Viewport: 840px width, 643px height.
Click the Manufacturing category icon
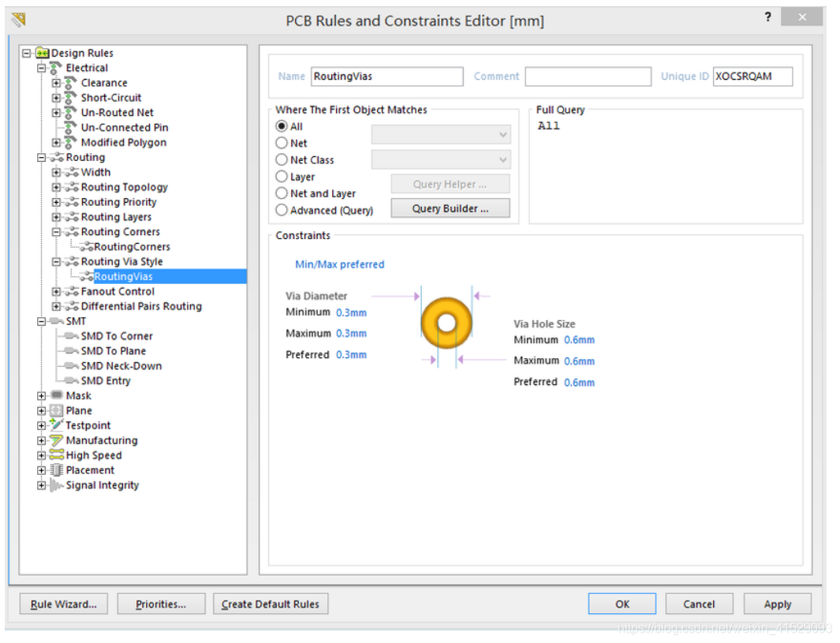pyautogui.click(x=57, y=440)
